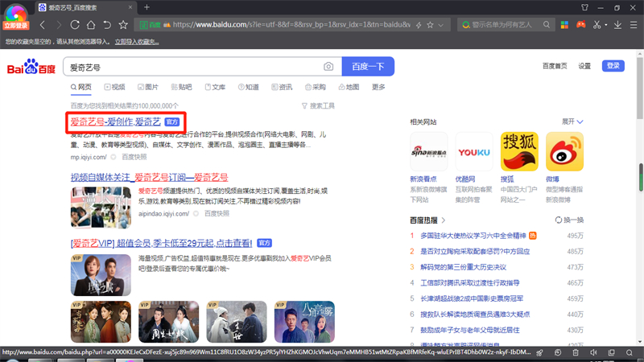
Task: Click the camera image search icon
Action: [328, 67]
